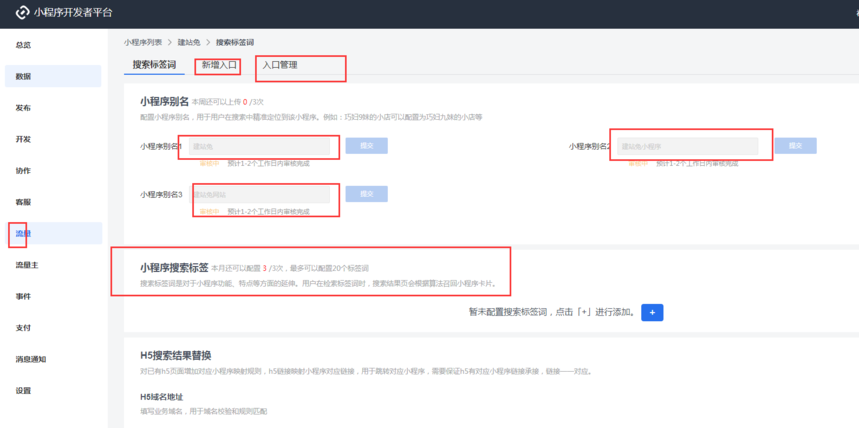859x428 pixels.
Task: Click 搜索标签词 breadcrumb item
Action: (235, 42)
